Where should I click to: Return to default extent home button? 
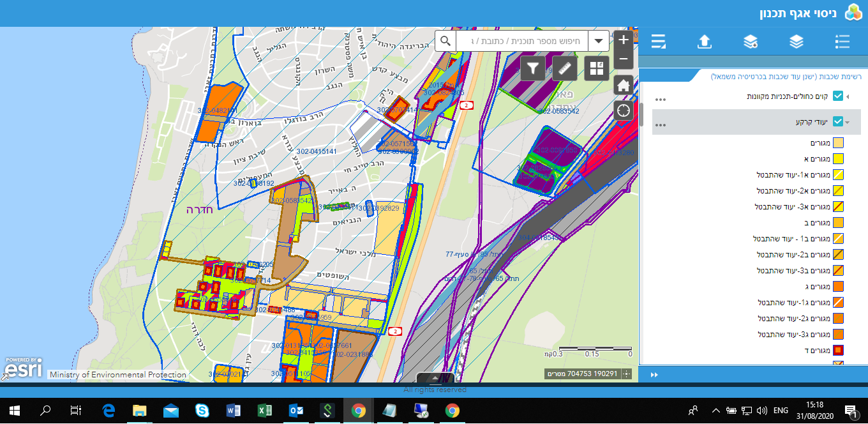624,85
